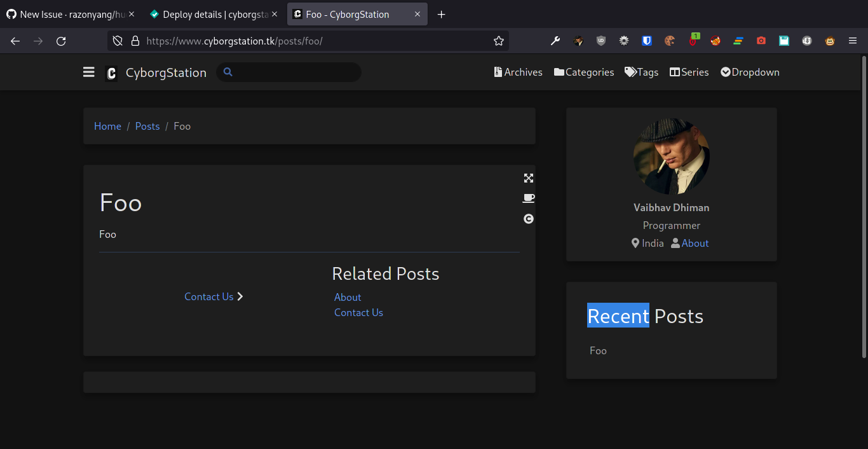This screenshot has width=868, height=449.
Task: Click the CyborgStation logo icon
Action: [x=111, y=73]
